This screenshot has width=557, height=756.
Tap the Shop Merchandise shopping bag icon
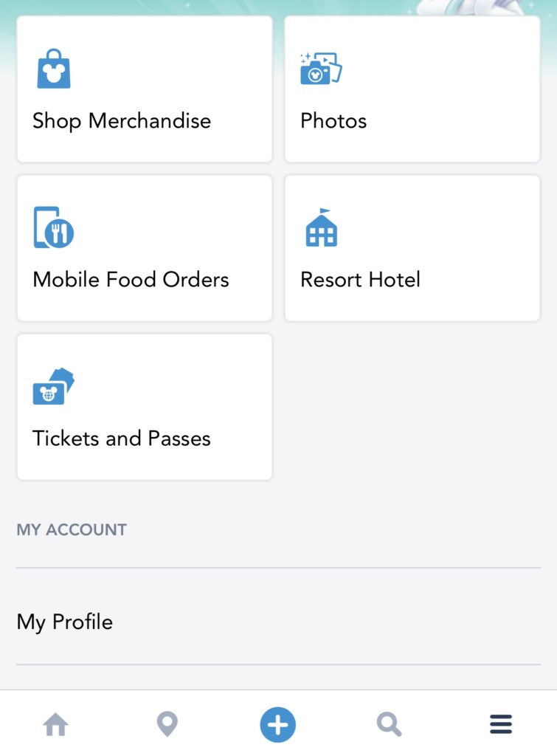(54, 69)
